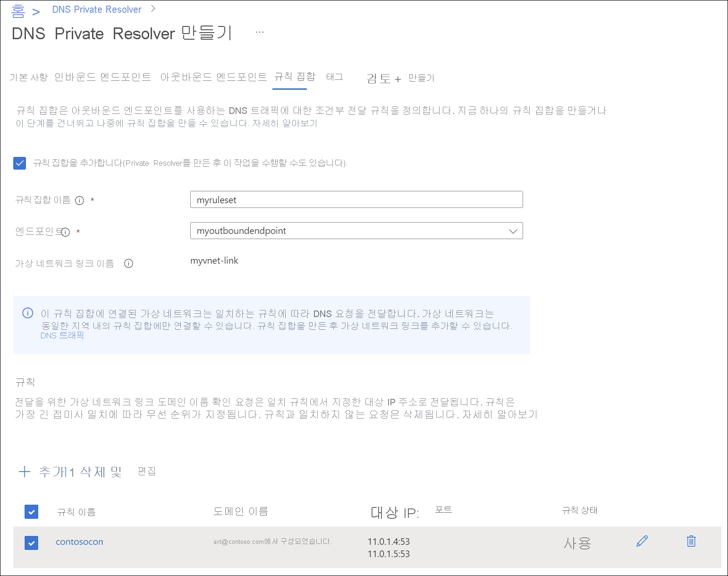Uncheck the 규칙 집합을 추가합니다 checkbox
The width and height of the screenshot is (728, 576).
[x=20, y=163]
